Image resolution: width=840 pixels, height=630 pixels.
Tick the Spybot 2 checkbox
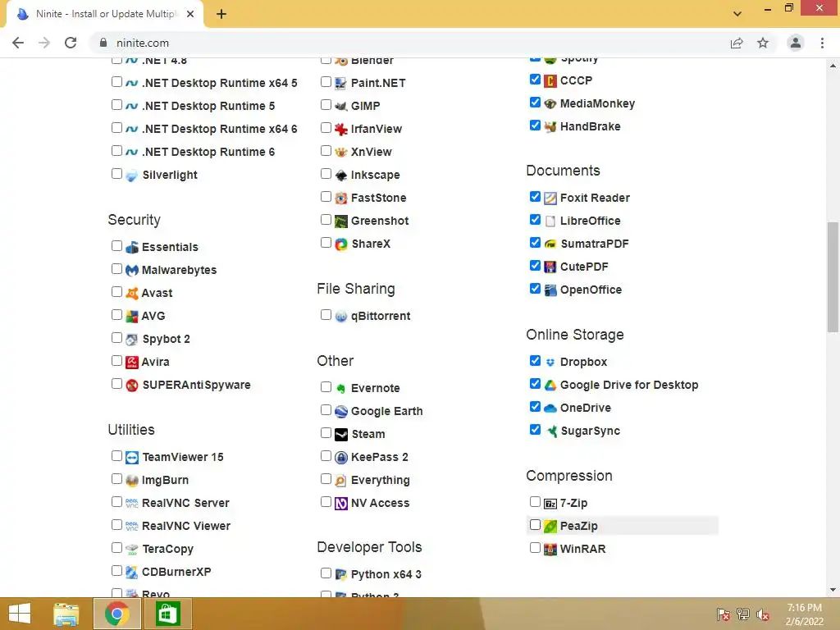(x=116, y=338)
